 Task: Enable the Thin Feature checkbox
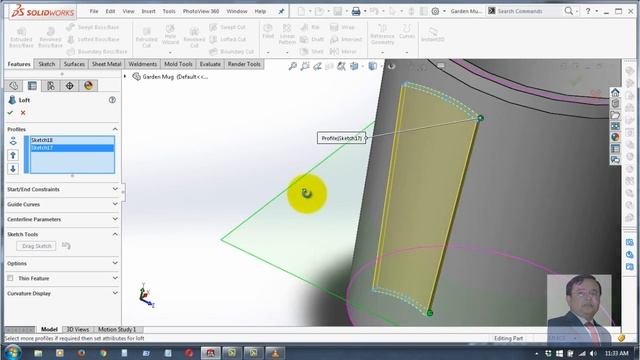[10, 278]
